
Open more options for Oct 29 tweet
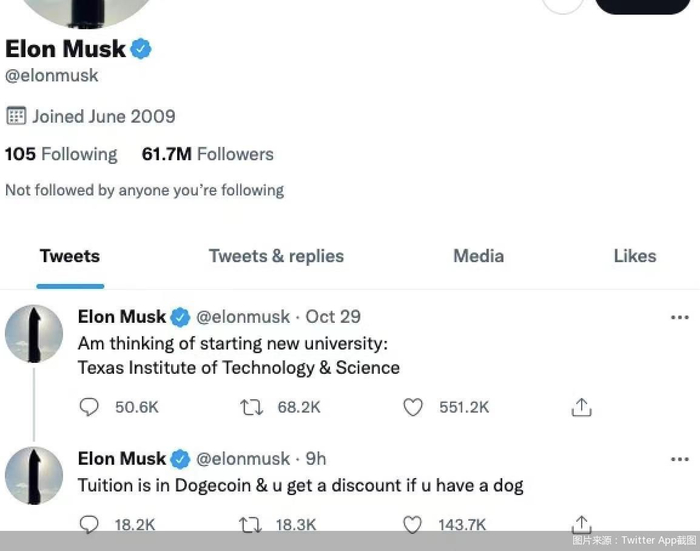[x=680, y=317]
